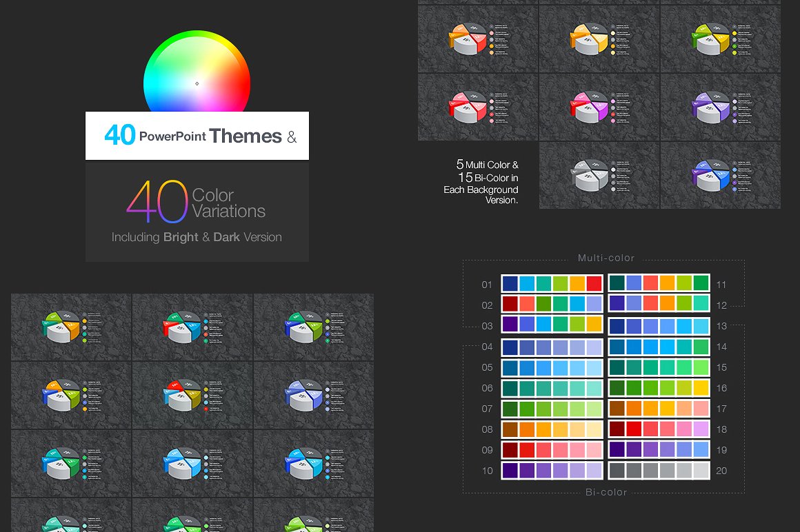The height and width of the screenshot is (532, 800).
Task: Click the center point marker in color wheel
Action: click(x=197, y=83)
